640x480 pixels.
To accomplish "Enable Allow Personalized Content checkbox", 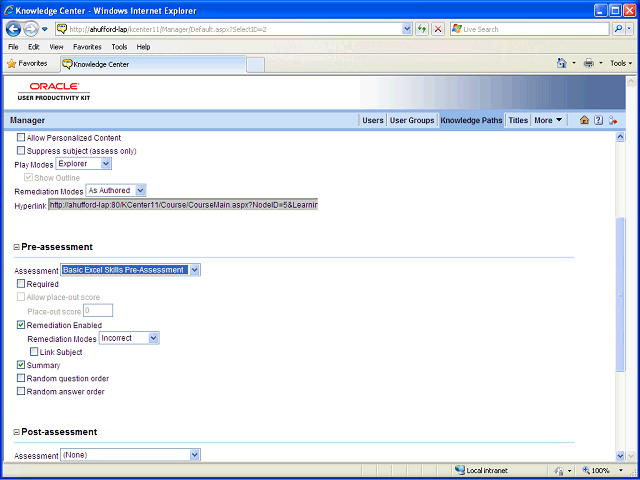I will (21, 138).
